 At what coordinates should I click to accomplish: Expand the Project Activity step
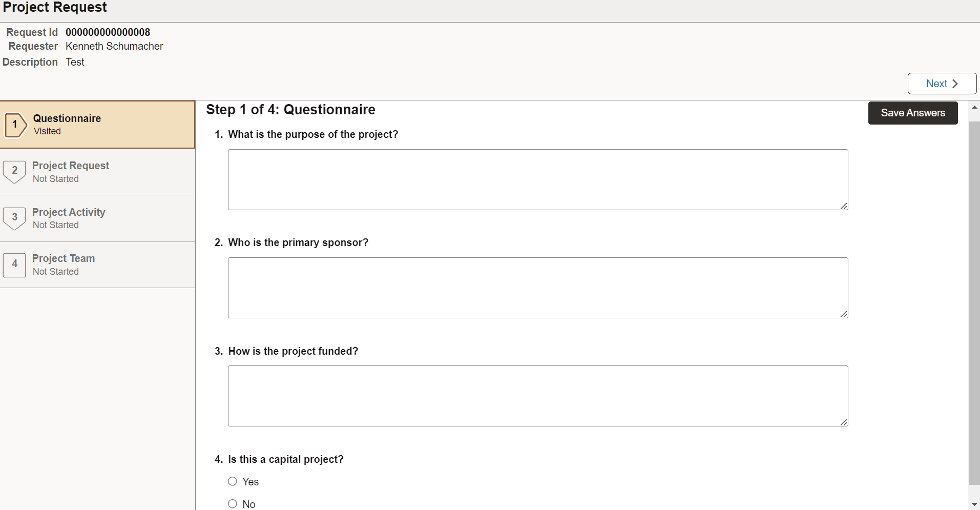[97, 217]
